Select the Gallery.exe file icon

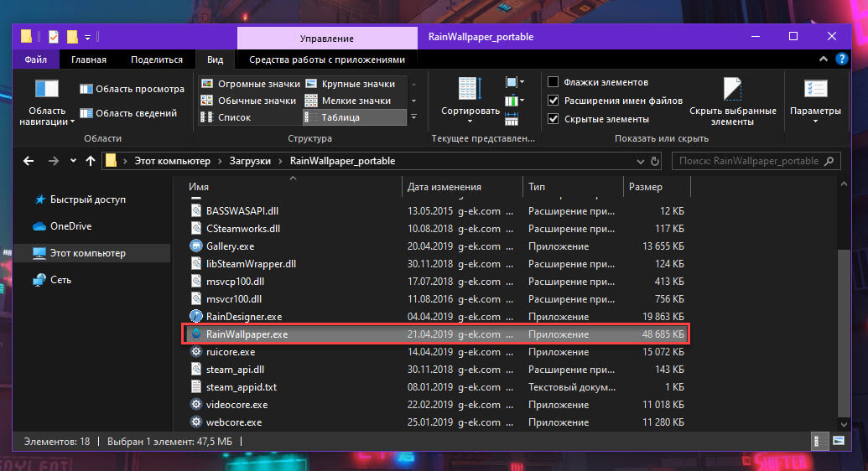pos(196,246)
